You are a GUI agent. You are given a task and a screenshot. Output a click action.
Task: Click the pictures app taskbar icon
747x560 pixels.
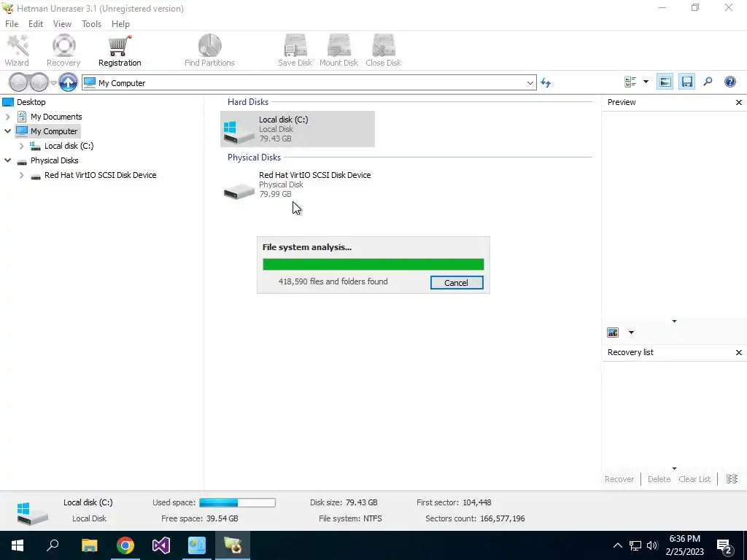click(x=197, y=545)
